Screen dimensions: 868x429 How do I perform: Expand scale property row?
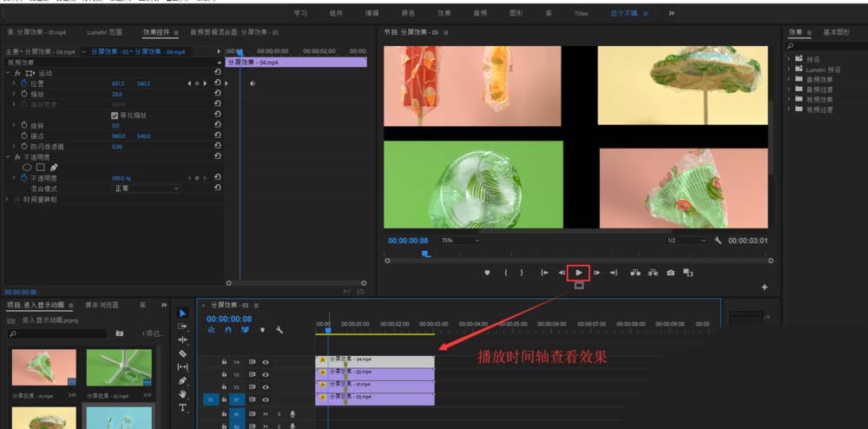click(x=14, y=94)
